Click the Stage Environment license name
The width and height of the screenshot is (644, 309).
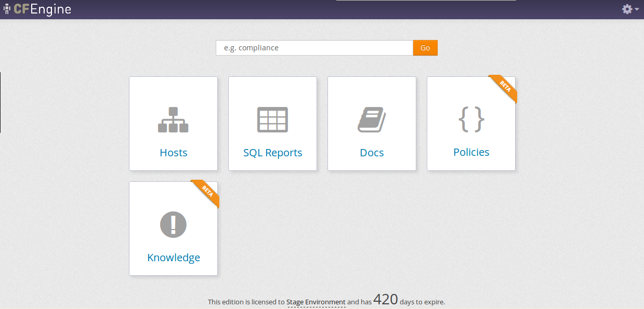click(x=316, y=302)
